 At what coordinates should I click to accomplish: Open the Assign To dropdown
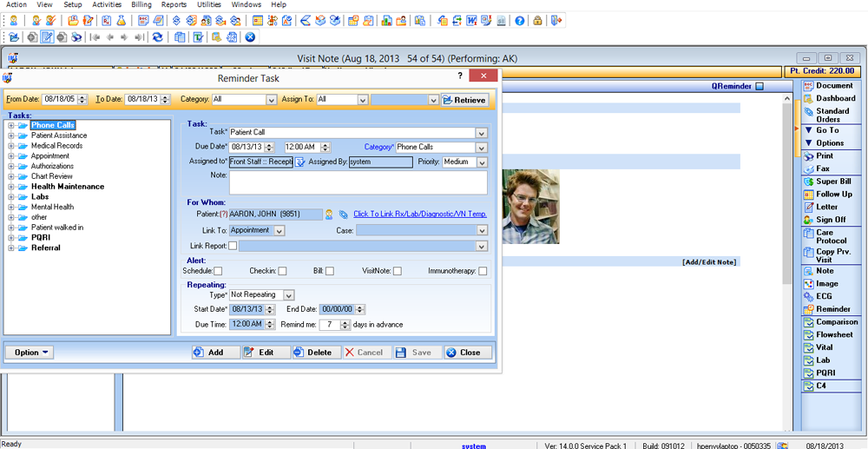pyautogui.click(x=363, y=100)
